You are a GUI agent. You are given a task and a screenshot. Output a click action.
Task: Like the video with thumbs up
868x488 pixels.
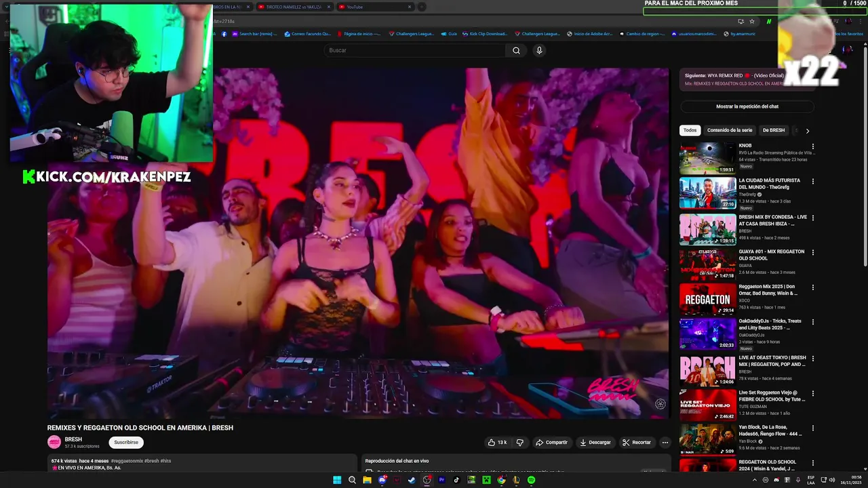[497, 443]
